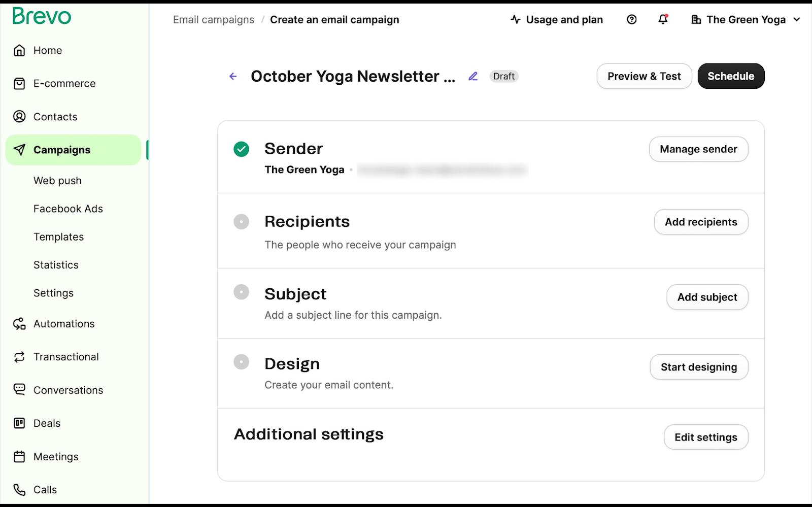Image resolution: width=812 pixels, height=507 pixels.
Task: Open the notifications bell
Action: point(663,19)
